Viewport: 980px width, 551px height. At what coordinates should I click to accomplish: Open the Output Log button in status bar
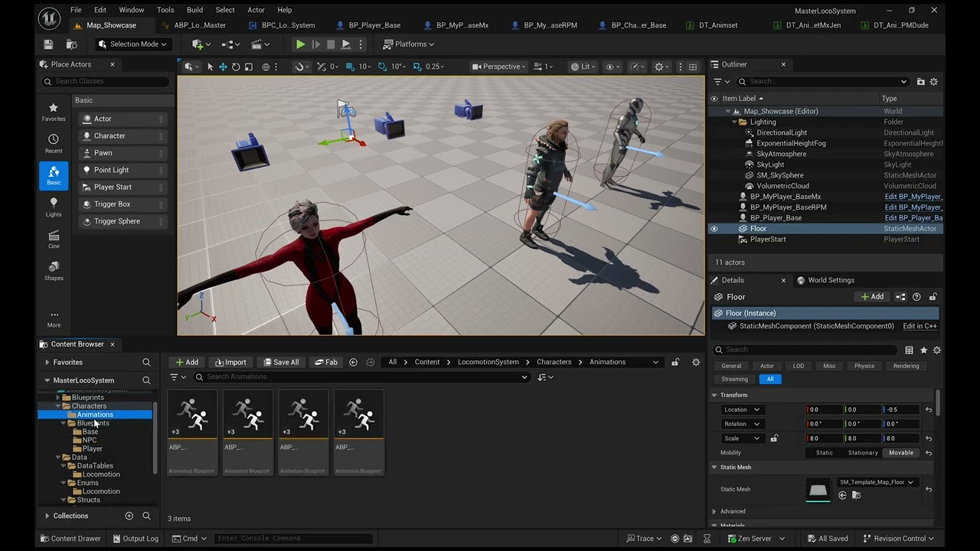pyautogui.click(x=134, y=539)
